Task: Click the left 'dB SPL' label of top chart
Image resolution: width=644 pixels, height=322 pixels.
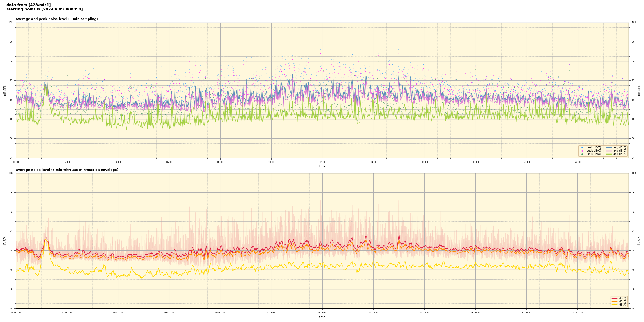Action: click(5, 90)
